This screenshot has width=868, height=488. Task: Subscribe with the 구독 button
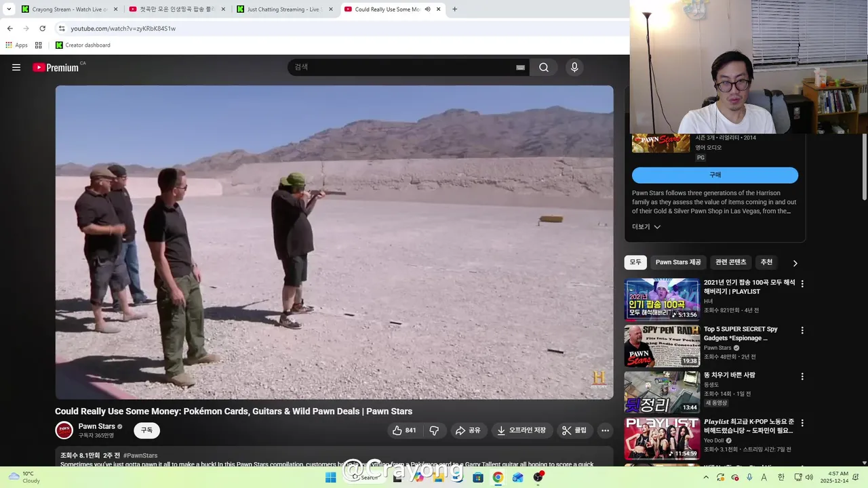pos(146,430)
